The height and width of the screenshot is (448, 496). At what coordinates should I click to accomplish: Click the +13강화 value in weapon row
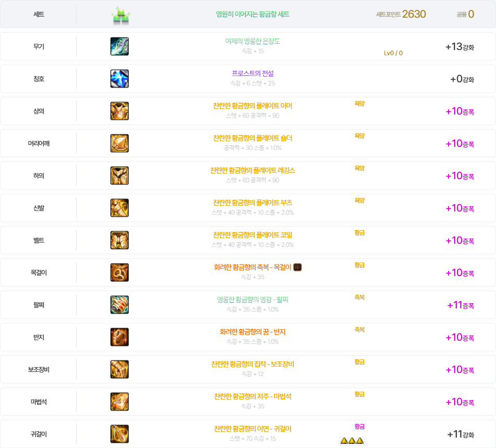point(459,47)
